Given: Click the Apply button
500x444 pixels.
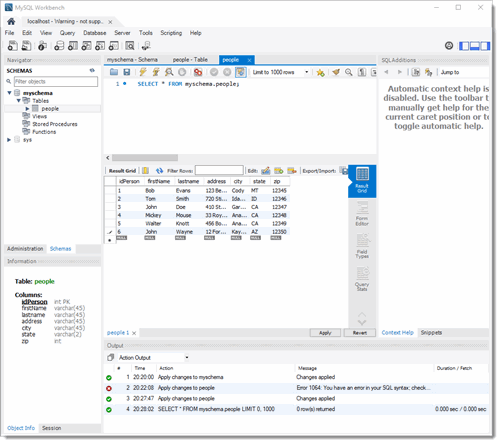Looking at the screenshot, I should [x=325, y=333].
